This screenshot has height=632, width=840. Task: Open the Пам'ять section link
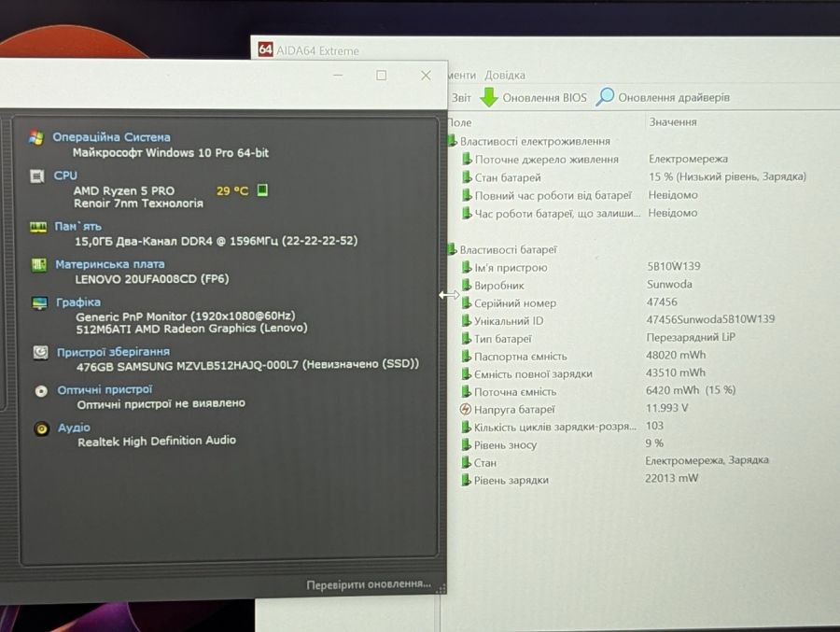point(78,226)
